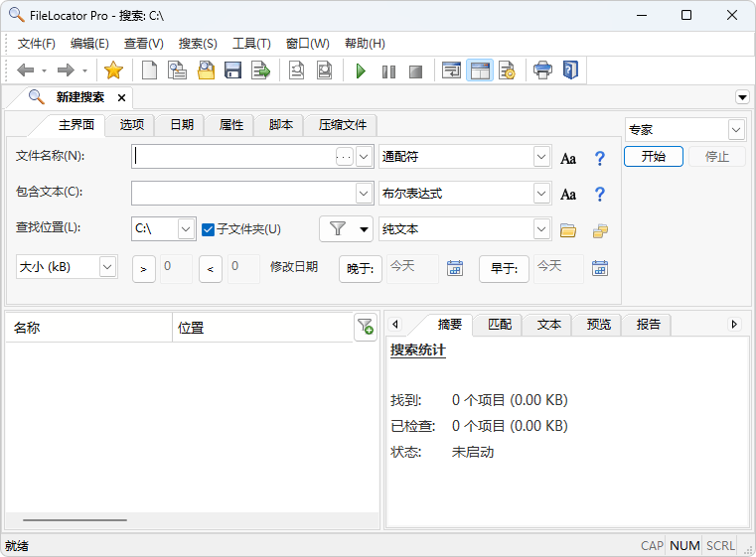Viewport: 756px width, 557px height.
Task: Switch to the 压缩文件 tab
Action: pyautogui.click(x=343, y=125)
